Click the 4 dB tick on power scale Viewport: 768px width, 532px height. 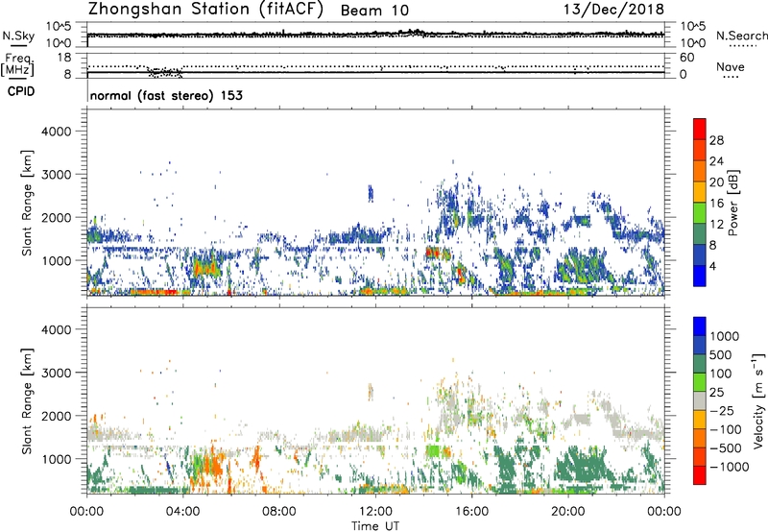pos(712,266)
